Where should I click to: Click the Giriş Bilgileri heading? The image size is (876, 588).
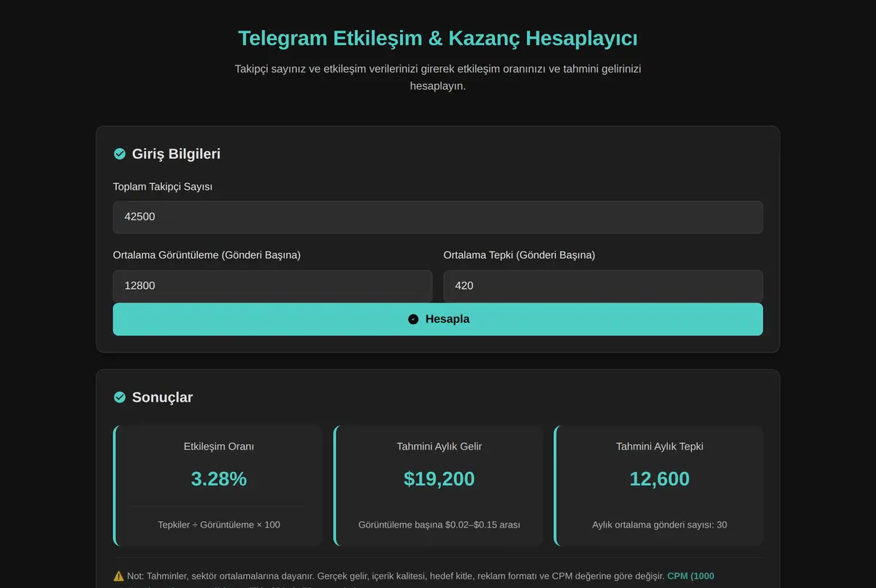[x=176, y=154]
